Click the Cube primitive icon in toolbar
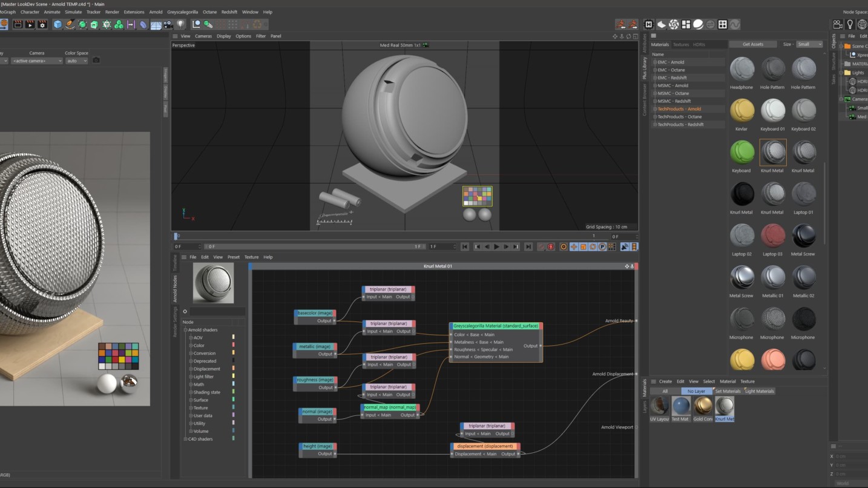868x488 pixels. [x=58, y=24]
